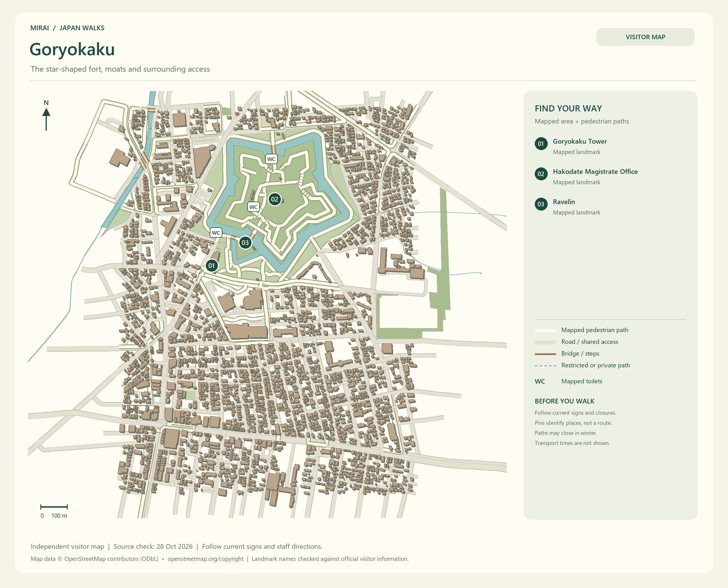This screenshot has width=728, height=588.
Task: Click 'Source check: 28 Oct 2026' footer text
Action: (x=153, y=547)
